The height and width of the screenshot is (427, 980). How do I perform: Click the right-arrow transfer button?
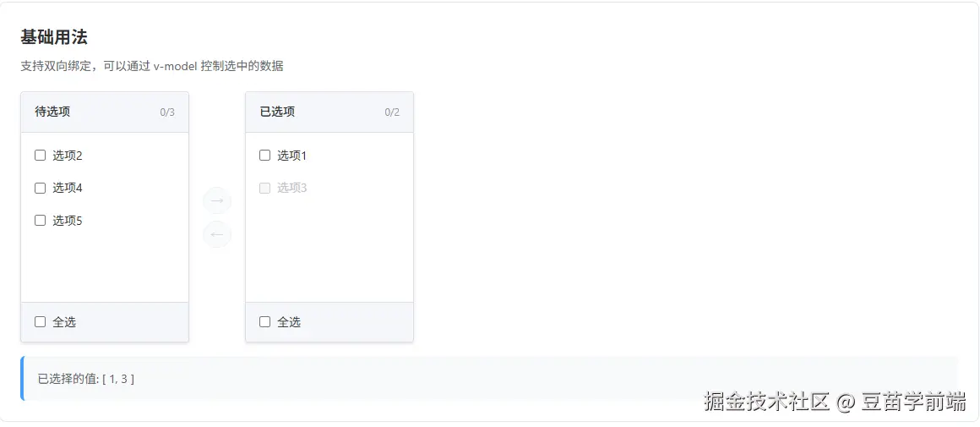click(217, 201)
